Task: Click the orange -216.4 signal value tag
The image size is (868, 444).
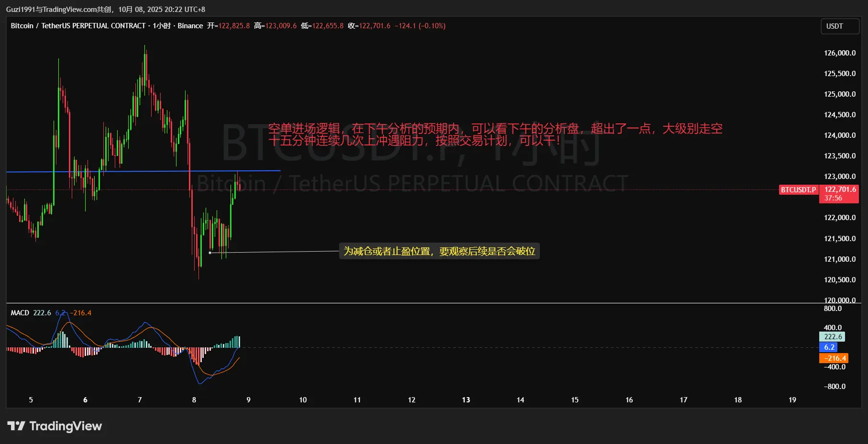Action: [x=834, y=358]
